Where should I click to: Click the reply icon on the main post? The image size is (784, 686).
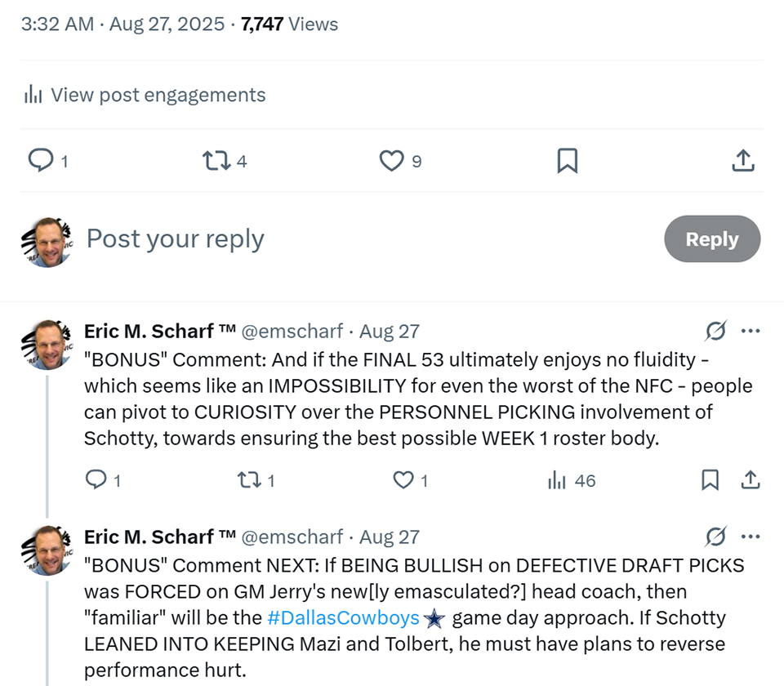41,160
